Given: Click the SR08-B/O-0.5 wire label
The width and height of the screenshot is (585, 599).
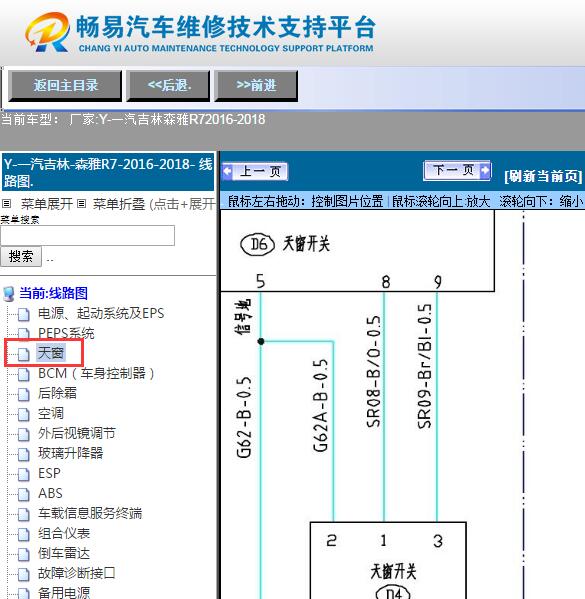Looking at the screenshot, I should (373, 371).
